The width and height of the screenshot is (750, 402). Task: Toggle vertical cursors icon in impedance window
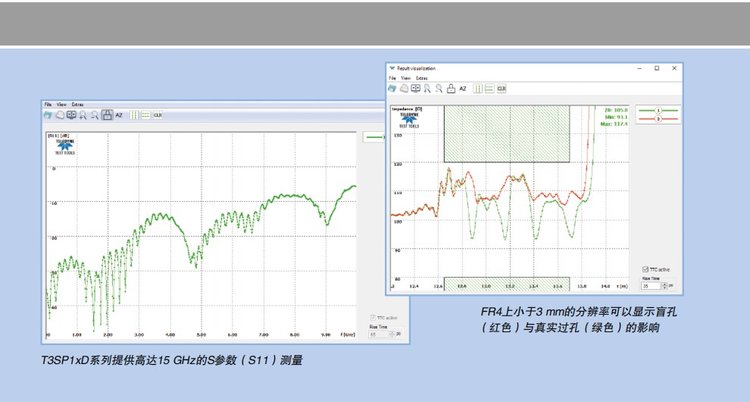pyautogui.click(x=478, y=88)
